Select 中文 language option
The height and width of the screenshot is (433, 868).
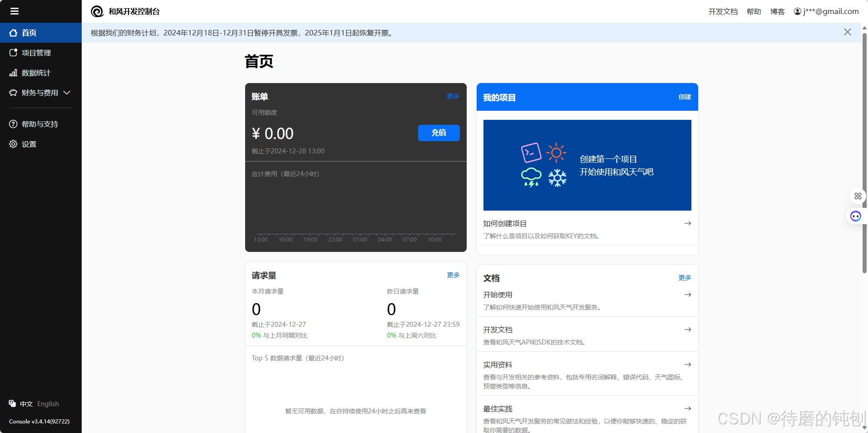pyautogui.click(x=26, y=404)
